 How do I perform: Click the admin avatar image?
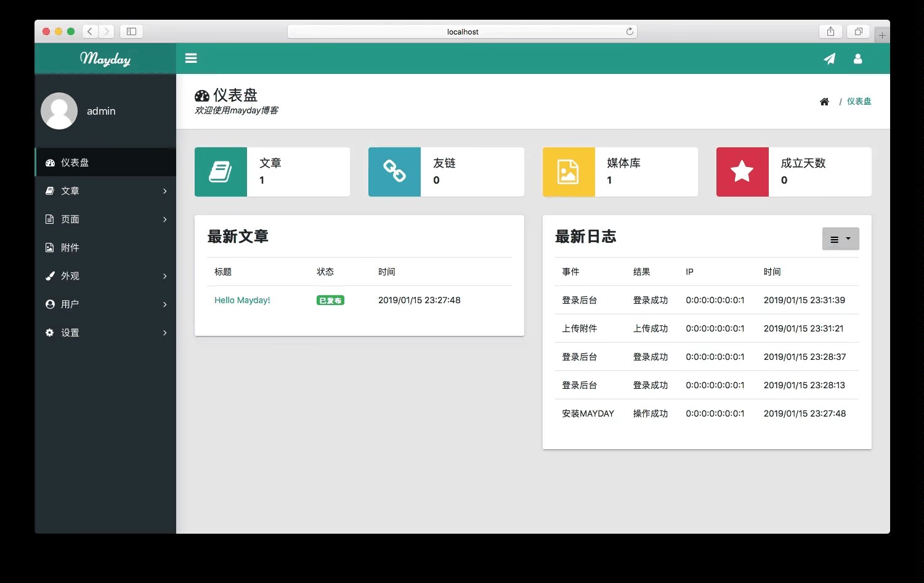(x=59, y=111)
